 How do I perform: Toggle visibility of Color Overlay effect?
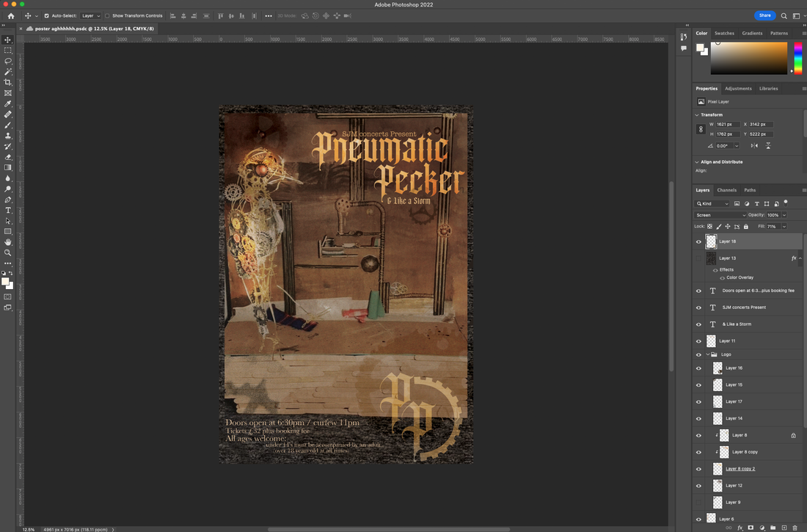[722, 277]
